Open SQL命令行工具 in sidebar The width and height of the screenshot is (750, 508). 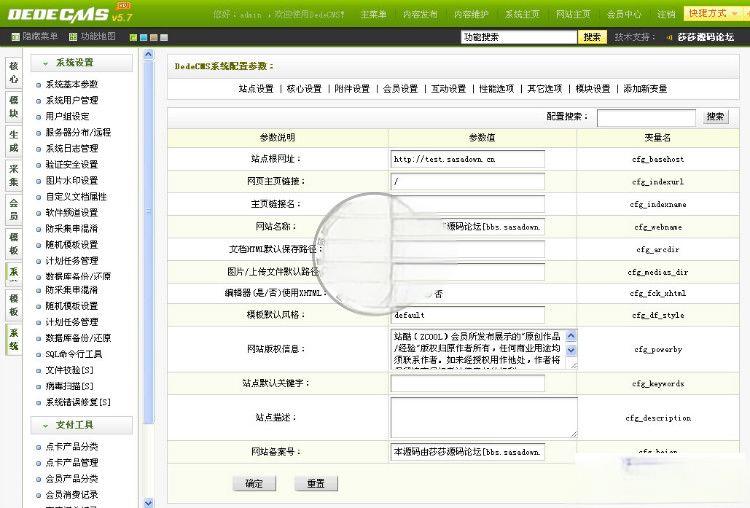click(74, 354)
